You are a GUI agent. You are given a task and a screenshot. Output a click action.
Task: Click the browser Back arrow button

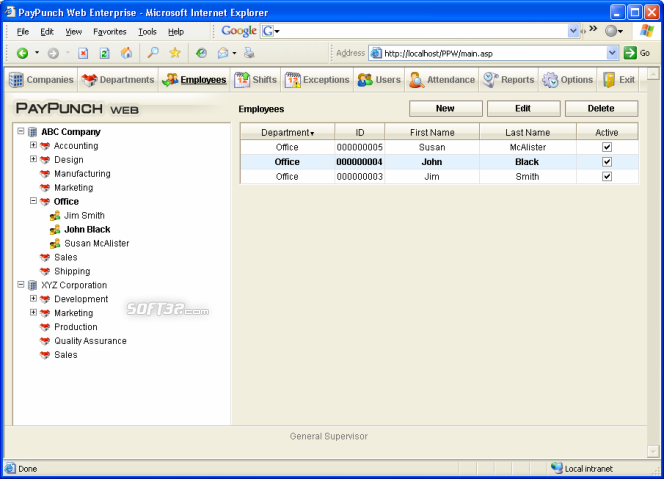tap(22, 53)
